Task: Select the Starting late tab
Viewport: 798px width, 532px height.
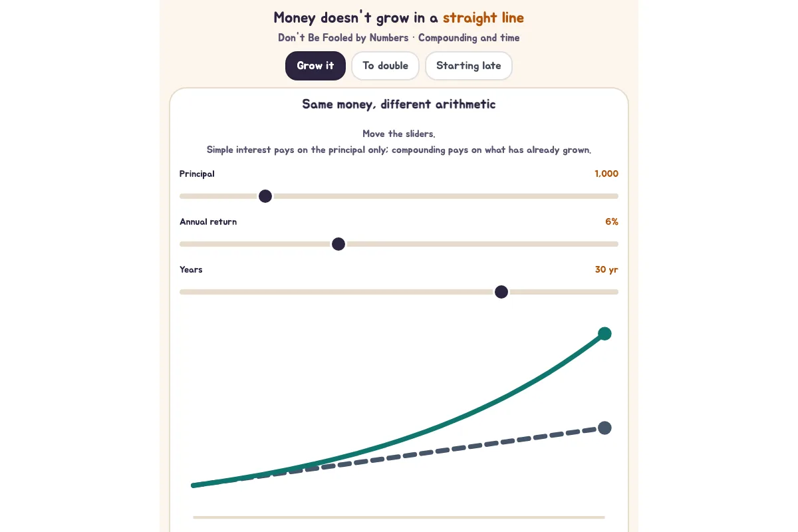Action: click(x=468, y=66)
